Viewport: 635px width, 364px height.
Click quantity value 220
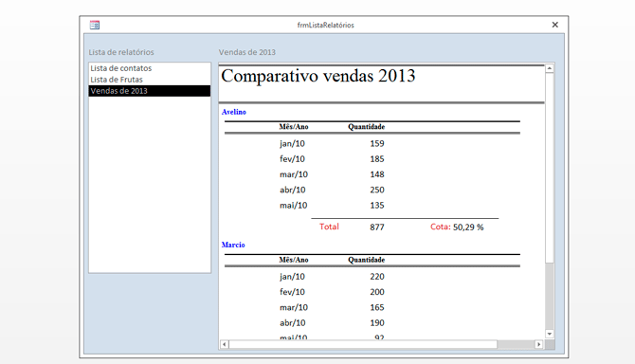377,277
